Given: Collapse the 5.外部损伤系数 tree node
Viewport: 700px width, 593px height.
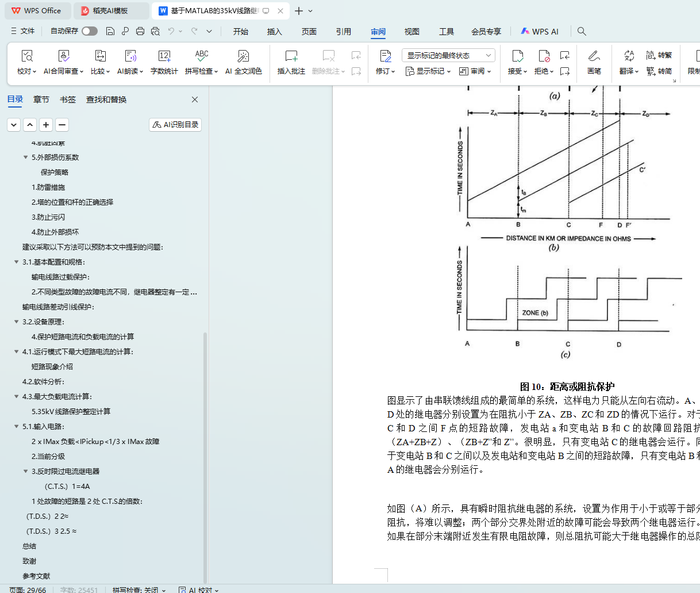Looking at the screenshot, I should coord(25,158).
